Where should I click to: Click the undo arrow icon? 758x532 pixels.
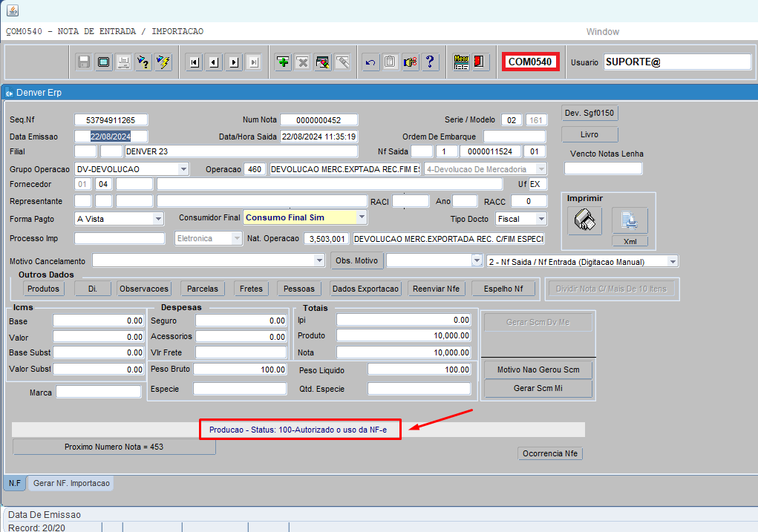click(370, 62)
